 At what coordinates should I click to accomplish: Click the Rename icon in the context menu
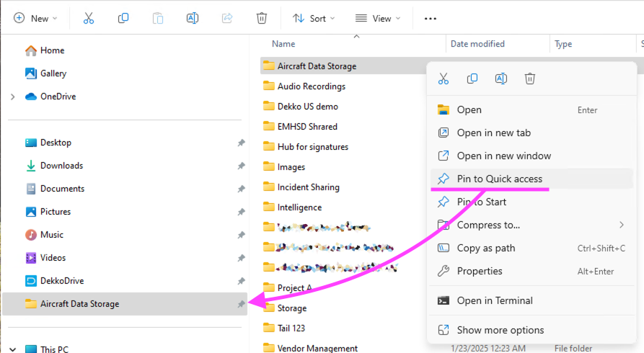tap(501, 79)
